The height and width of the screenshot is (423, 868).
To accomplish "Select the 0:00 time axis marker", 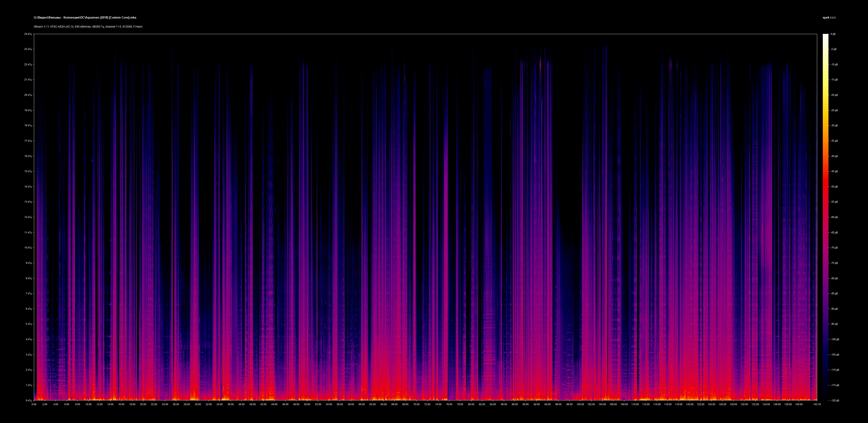I will click(34, 404).
